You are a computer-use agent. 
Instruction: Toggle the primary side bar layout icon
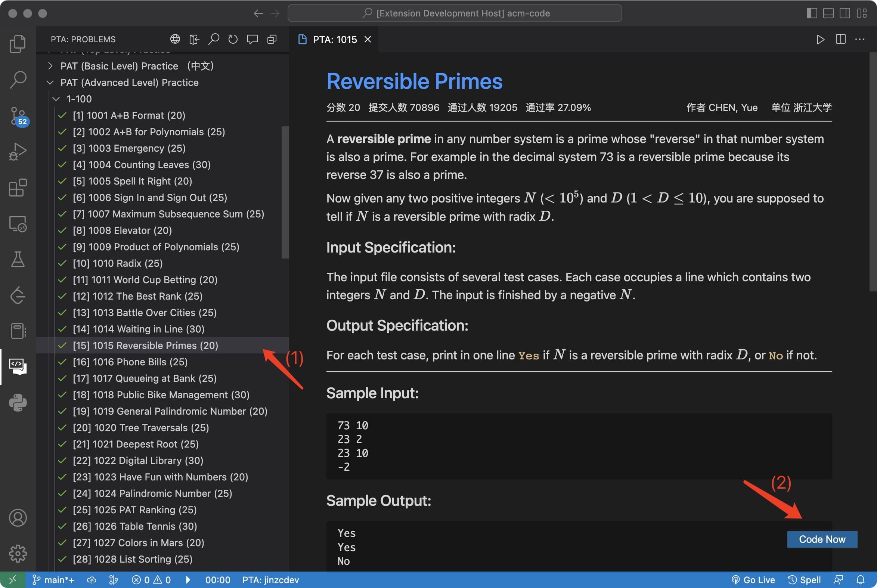811,13
